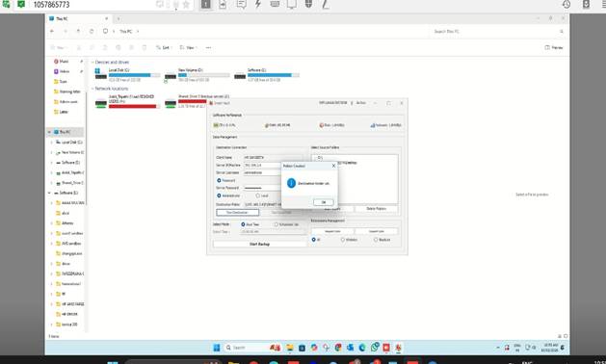The width and height of the screenshot is (606, 364).
Task: Click the Client Name input field
Action: pos(273,158)
